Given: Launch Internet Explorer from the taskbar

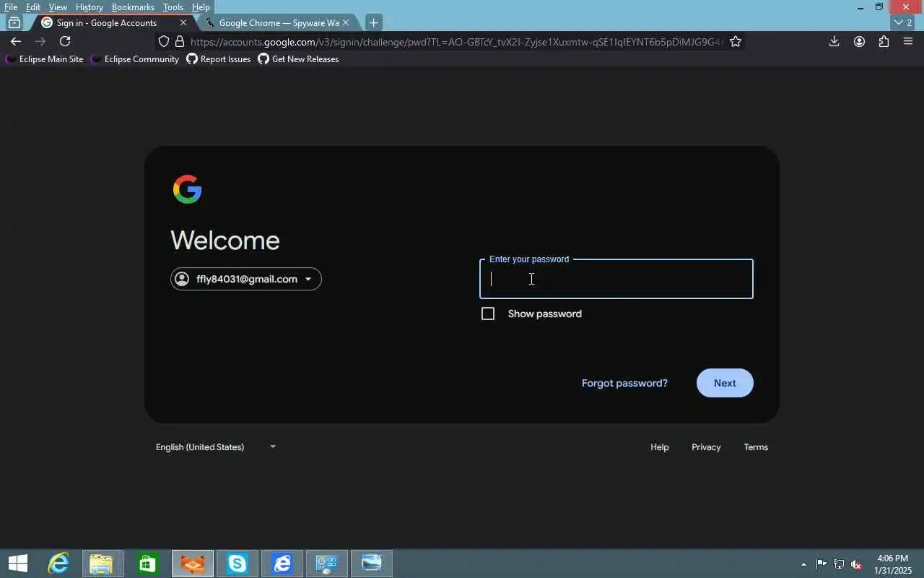Looking at the screenshot, I should click(58, 564).
